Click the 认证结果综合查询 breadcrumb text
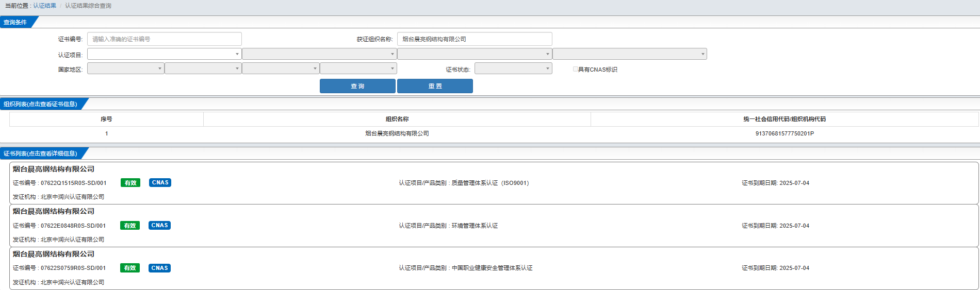This screenshot has height=290, width=980. (88, 6)
